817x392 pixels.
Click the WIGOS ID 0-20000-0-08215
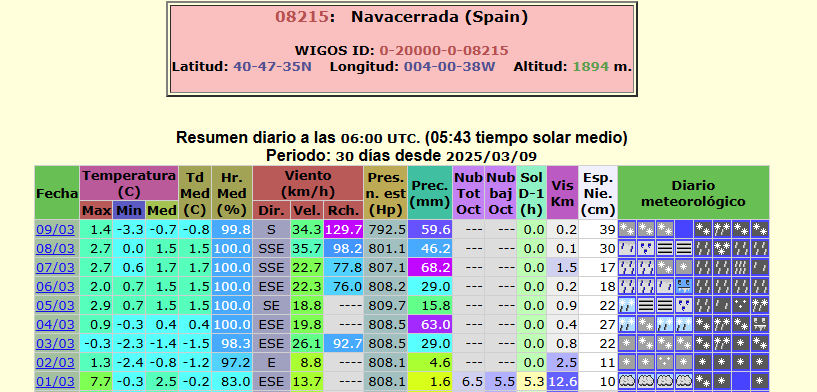pos(443,51)
